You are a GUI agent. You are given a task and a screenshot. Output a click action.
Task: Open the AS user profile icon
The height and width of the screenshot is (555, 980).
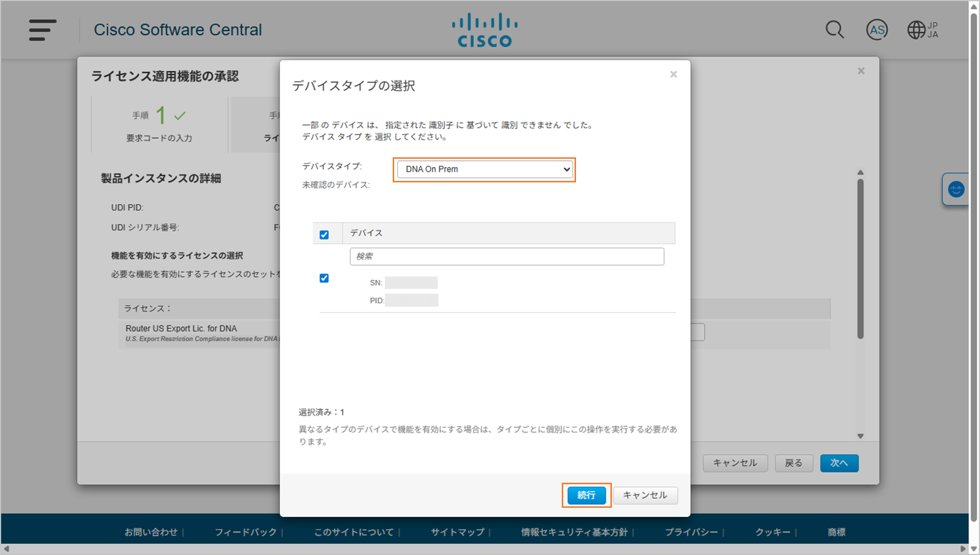[x=877, y=30]
